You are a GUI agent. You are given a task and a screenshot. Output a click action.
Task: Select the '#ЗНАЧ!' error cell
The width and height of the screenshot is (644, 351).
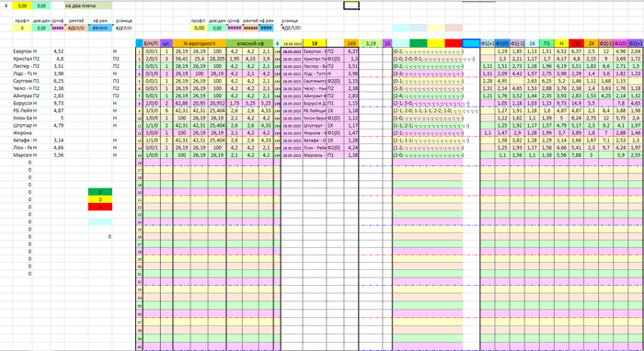pyautogui.click(x=100, y=28)
